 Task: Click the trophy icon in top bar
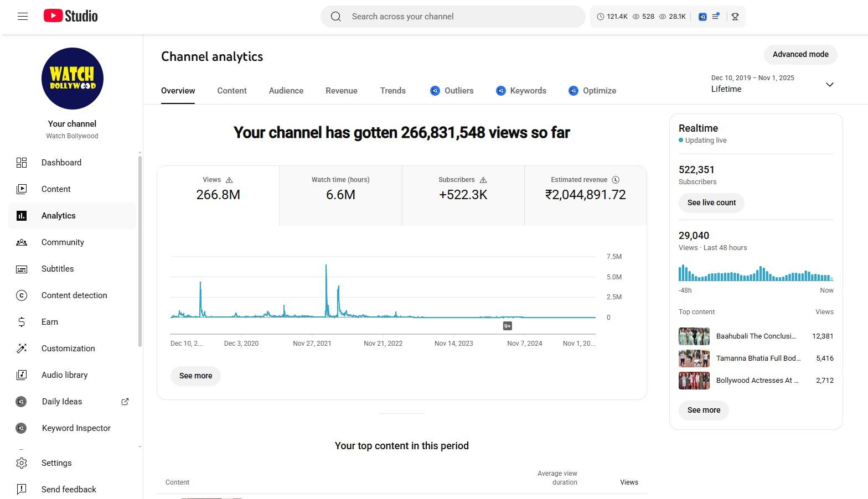tap(735, 17)
